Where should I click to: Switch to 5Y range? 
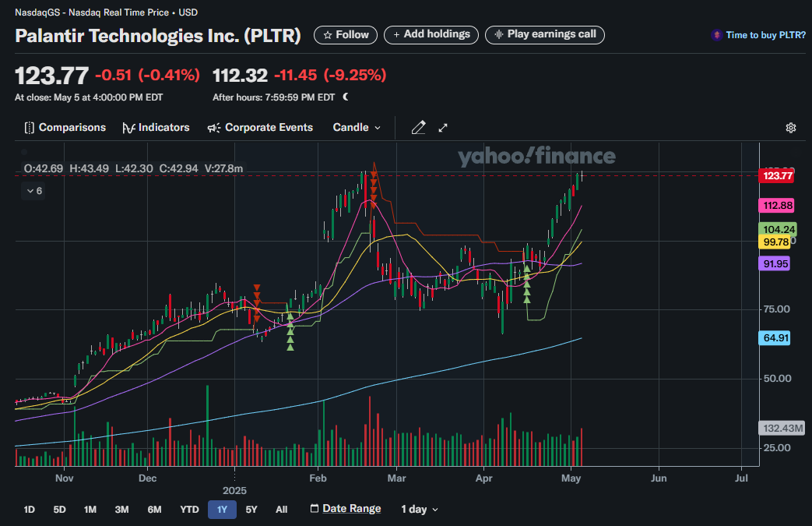pyautogui.click(x=251, y=510)
